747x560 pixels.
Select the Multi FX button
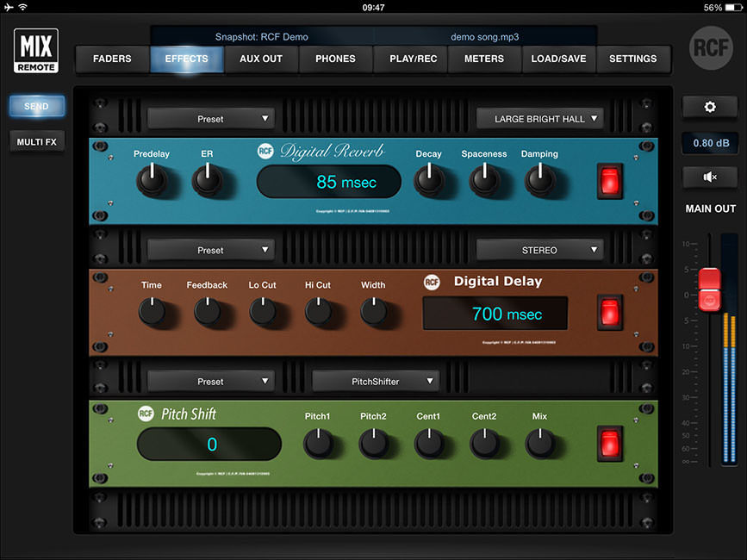[x=36, y=141]
